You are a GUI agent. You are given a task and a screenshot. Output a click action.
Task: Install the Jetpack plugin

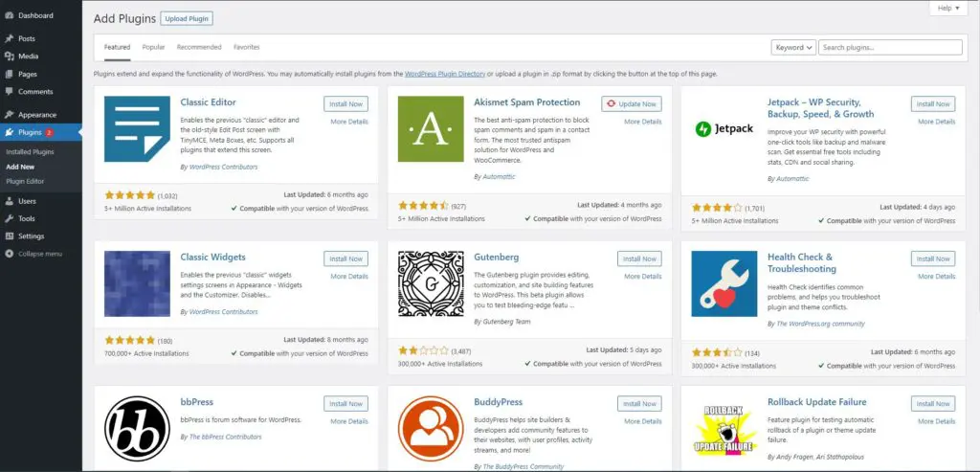coord(933,103)
